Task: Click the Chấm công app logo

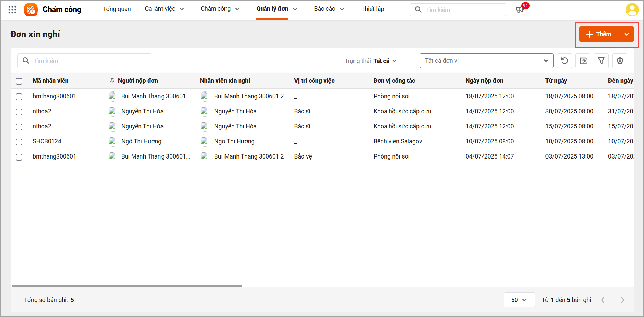Action: tap(31, 10)
